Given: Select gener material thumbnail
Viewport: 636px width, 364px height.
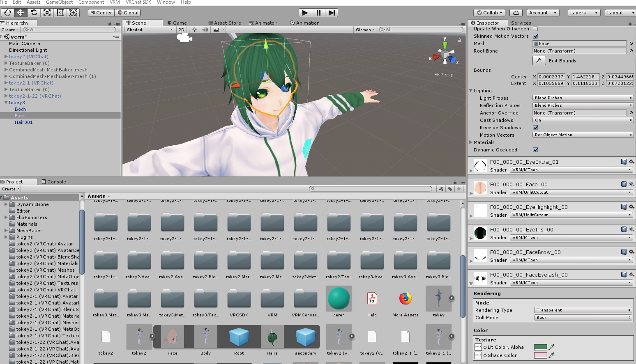Looking at the screenshot, I should coord(339,298).
